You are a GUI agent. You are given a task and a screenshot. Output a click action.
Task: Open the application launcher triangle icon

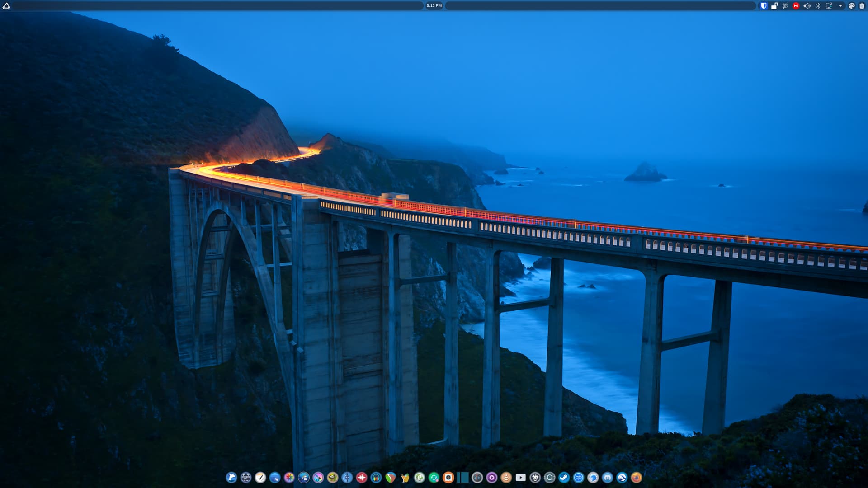[6, 6]
